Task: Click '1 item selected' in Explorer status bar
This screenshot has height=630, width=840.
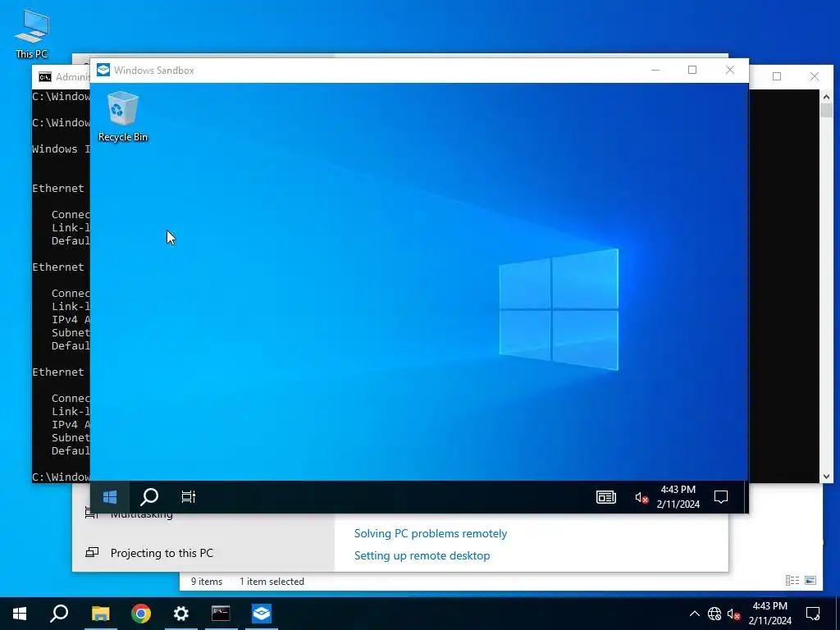Action: pos(272,582)
